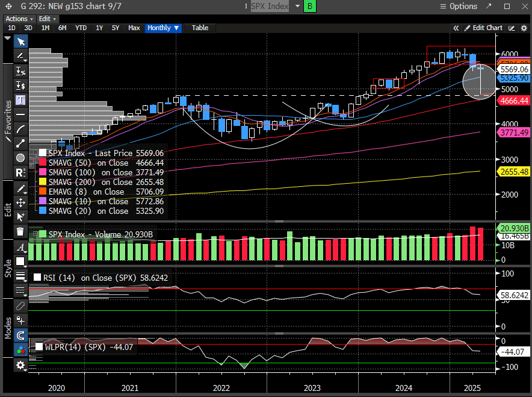Image resolution: width=532 pixels, height=397 pixels.
Task: Click the annotate chart pencil-list icon
Action: (512, 28)
